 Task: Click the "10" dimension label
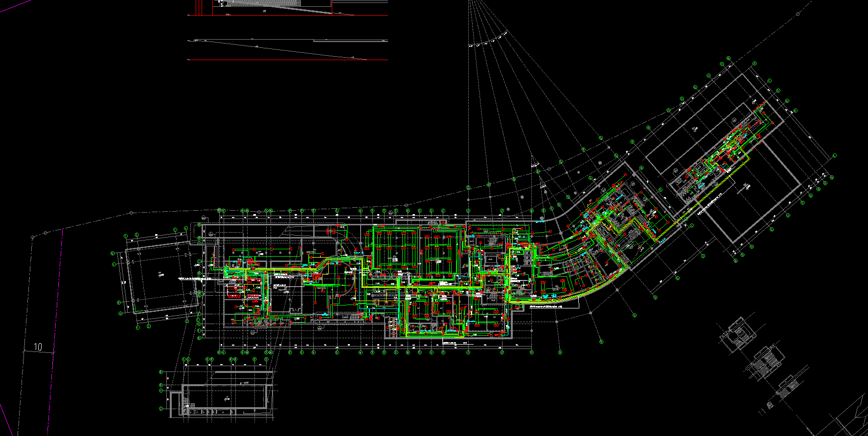coord(38,347)
